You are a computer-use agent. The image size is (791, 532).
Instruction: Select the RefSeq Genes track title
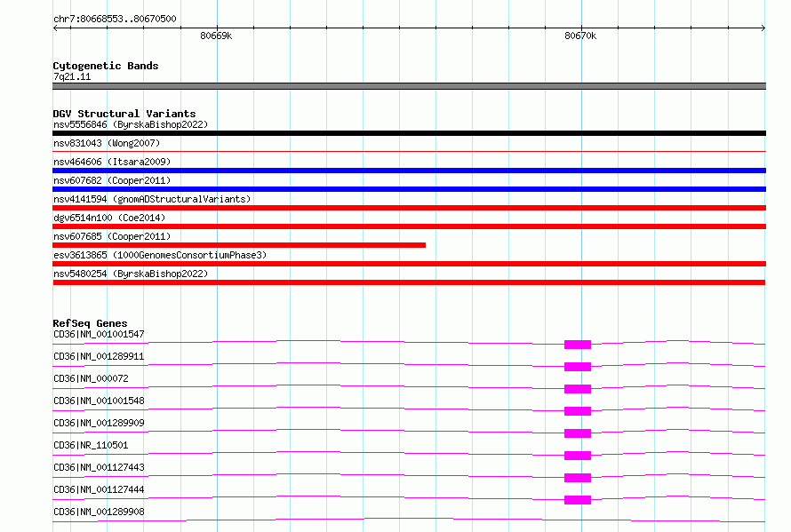pyautogui.click(x=90, y=323)
